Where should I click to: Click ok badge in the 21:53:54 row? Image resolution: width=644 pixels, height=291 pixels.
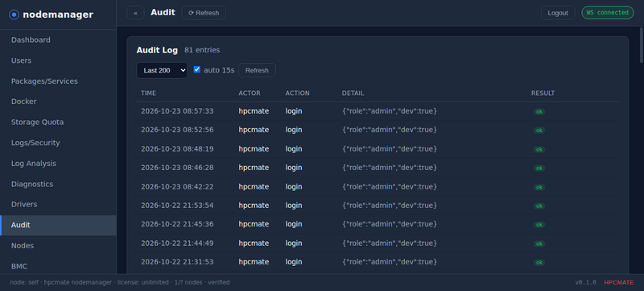point(539,206)
